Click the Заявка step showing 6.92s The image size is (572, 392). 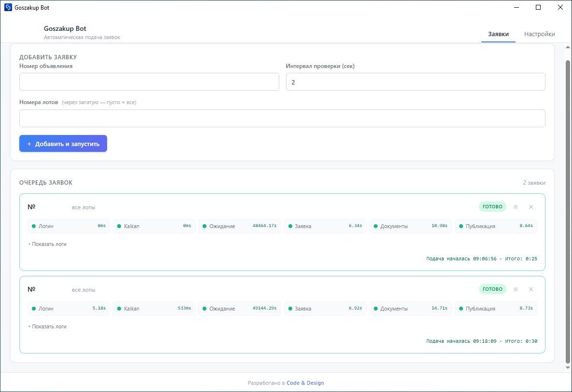pos(325,309)
